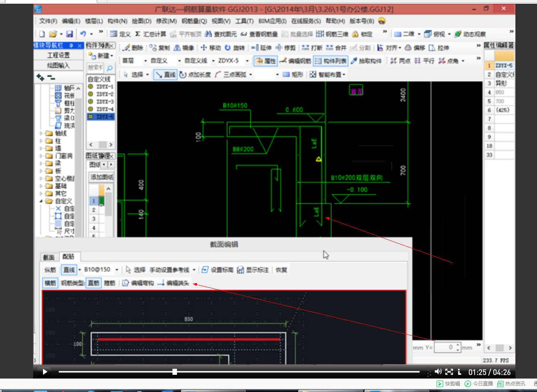Viewport: 537px width, 392px height.
Task: Click 拾取构件 (pick component) eyedropper
Action: [366, 61]
